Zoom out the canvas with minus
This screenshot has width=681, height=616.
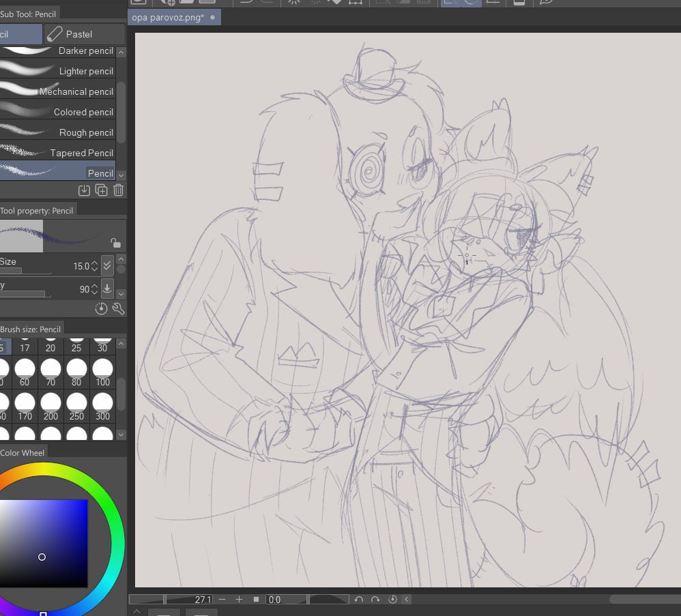[x=222, y=599]
